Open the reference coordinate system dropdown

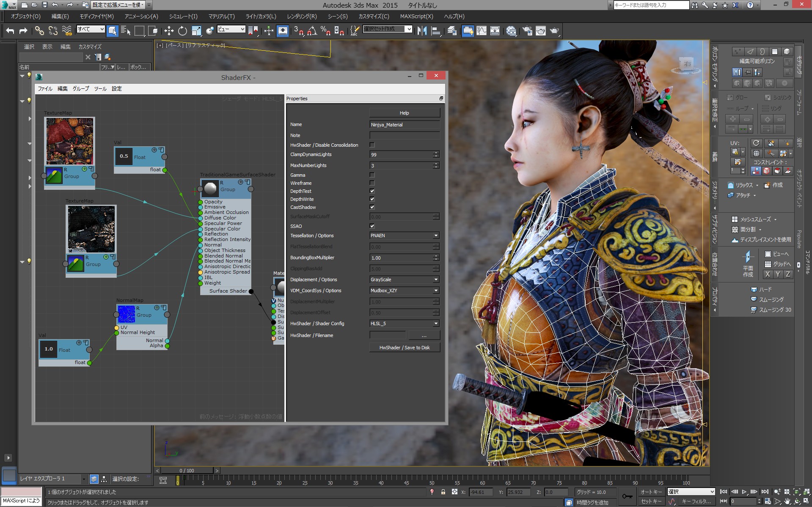[x=231, y=29]
